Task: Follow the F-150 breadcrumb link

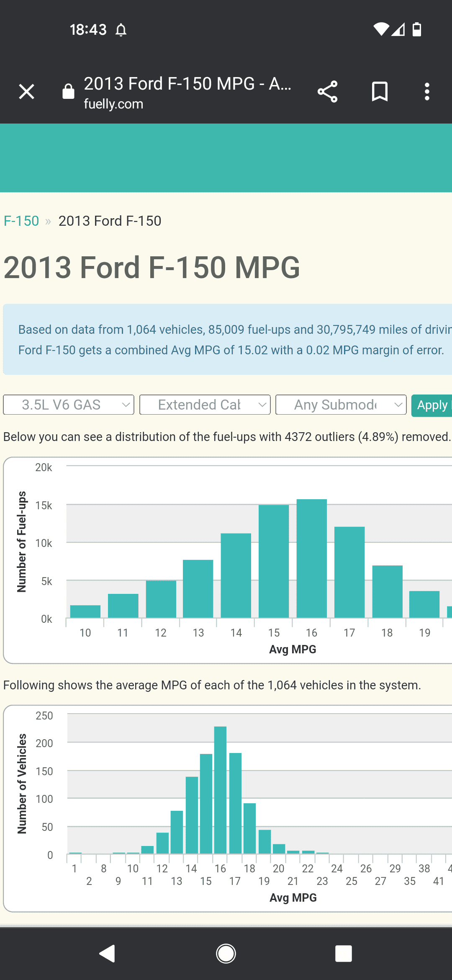Action: point(21,221)
